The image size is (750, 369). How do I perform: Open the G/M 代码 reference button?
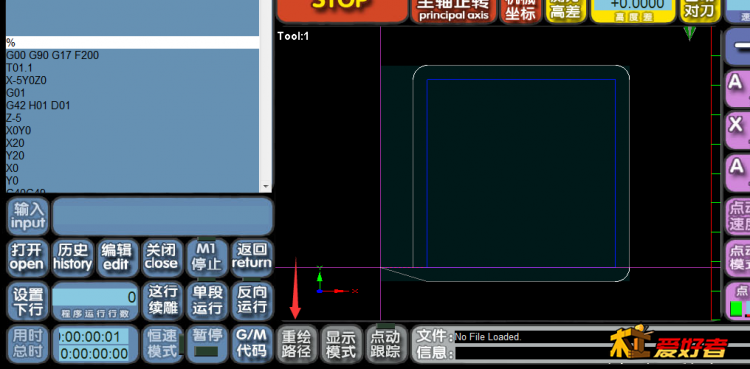tap(252, 344)
